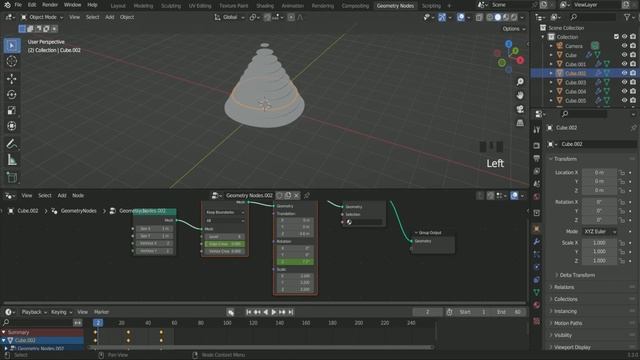Expand Cube.001 in the outliner
The width and height of the screenshot is (640, 360).
tap(551, 64)
